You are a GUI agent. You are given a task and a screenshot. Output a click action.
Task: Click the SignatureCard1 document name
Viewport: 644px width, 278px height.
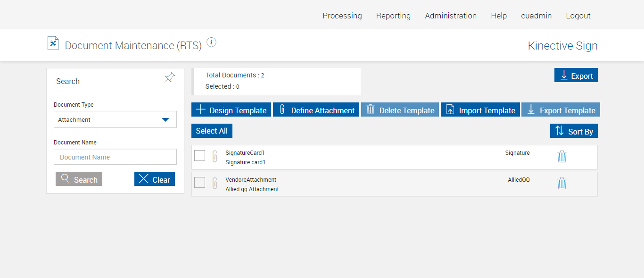click(245, 153)
